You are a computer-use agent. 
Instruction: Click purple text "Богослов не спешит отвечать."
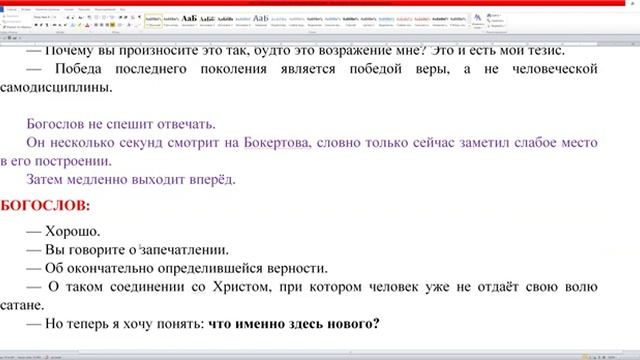coord(121,124)
